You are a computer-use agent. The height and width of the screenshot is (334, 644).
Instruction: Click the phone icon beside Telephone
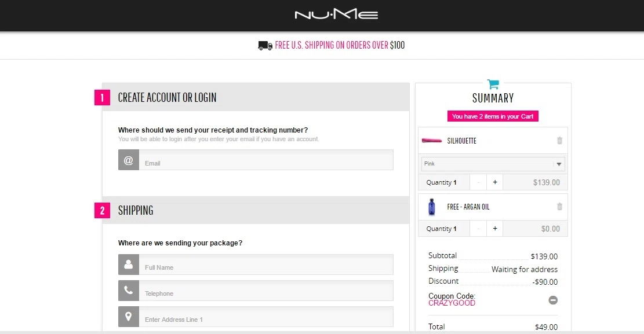[x=129, y=291]
